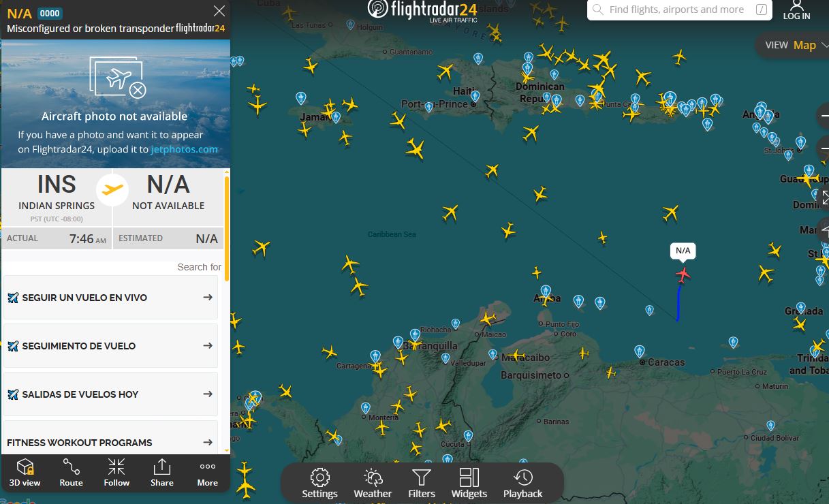Open the jetphotos.com link
The width and height of the screenshot is (829, 504).
coord(184,149)
